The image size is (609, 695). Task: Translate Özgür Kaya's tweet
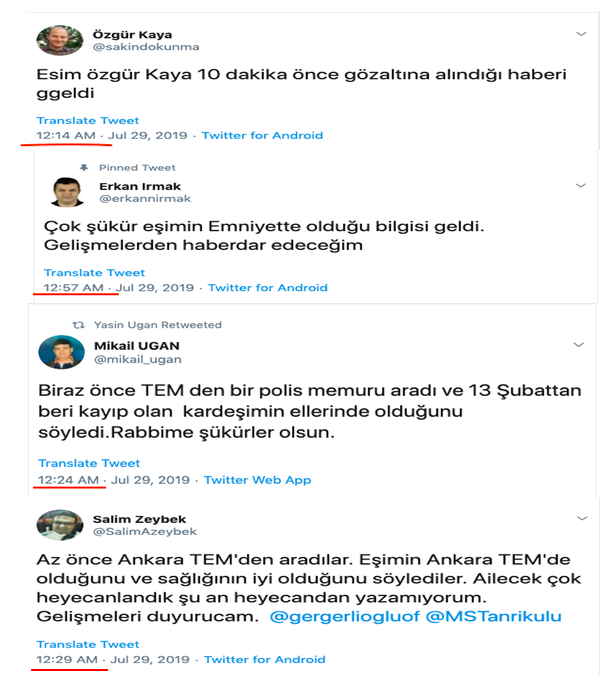click(88, 121)
